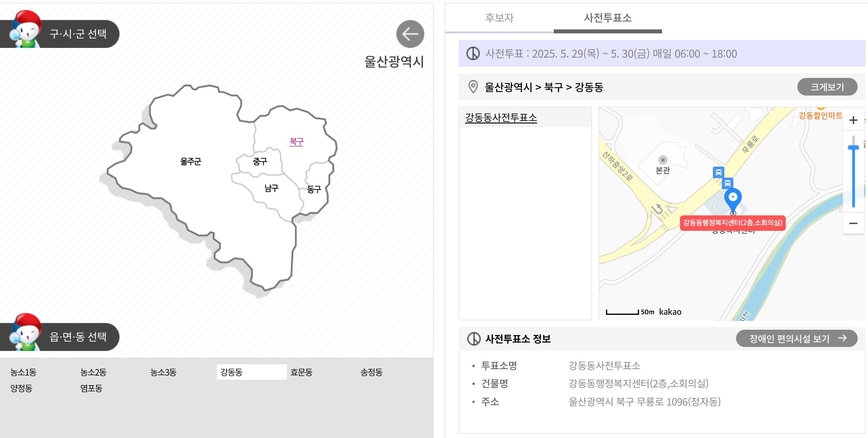The width and height of the screenshot is (868, 438).
Task: Click the 장애인 편의시설 보기 button
Action: pos(796,339)
